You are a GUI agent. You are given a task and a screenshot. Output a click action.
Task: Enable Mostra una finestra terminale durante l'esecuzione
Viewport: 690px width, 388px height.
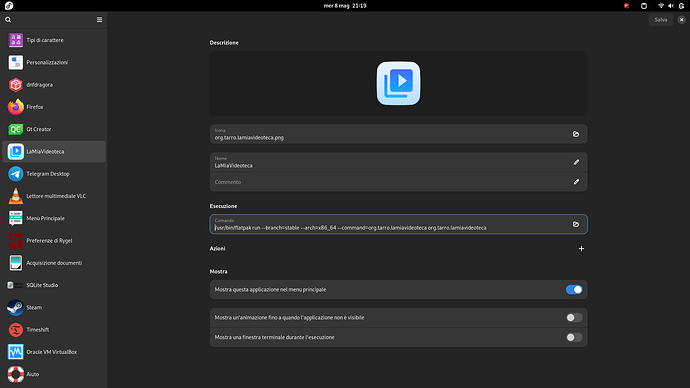pyautogui.click(x=574, y=337)
